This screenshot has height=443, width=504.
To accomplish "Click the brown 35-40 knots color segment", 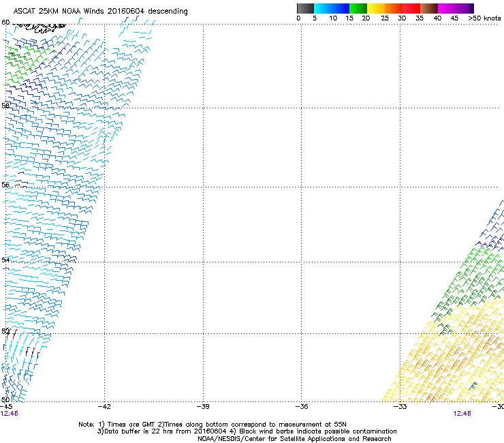I will pyautogui.click(x=429, y=8).
